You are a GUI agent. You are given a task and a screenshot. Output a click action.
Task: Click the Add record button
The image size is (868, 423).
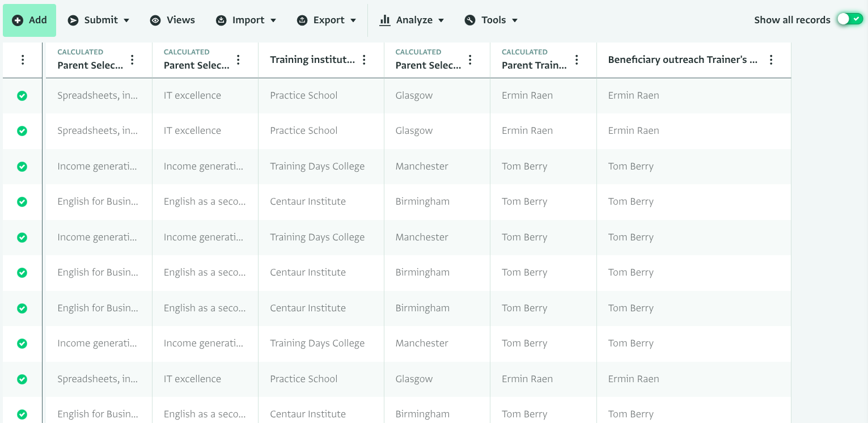(29, 20)
